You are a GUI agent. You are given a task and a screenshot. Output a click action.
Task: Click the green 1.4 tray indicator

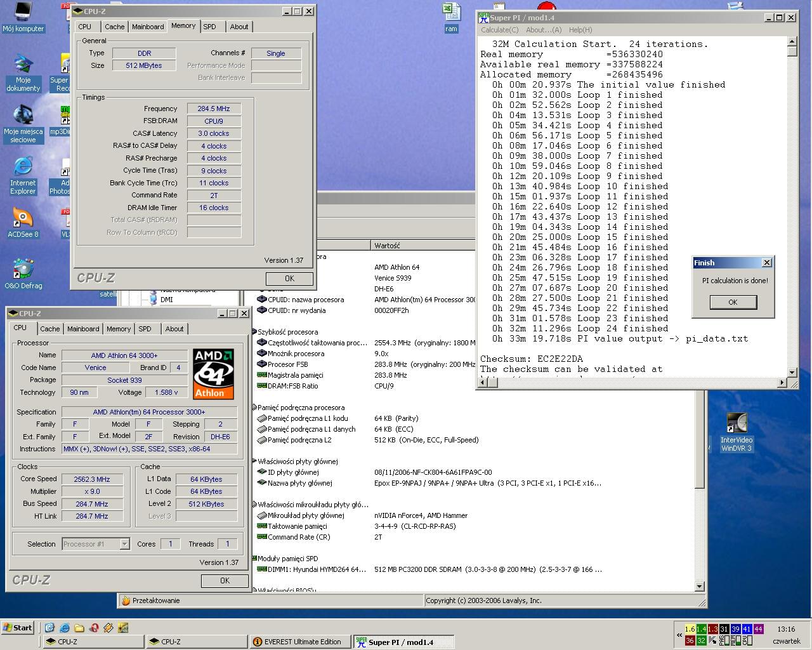tap(701, 629)
